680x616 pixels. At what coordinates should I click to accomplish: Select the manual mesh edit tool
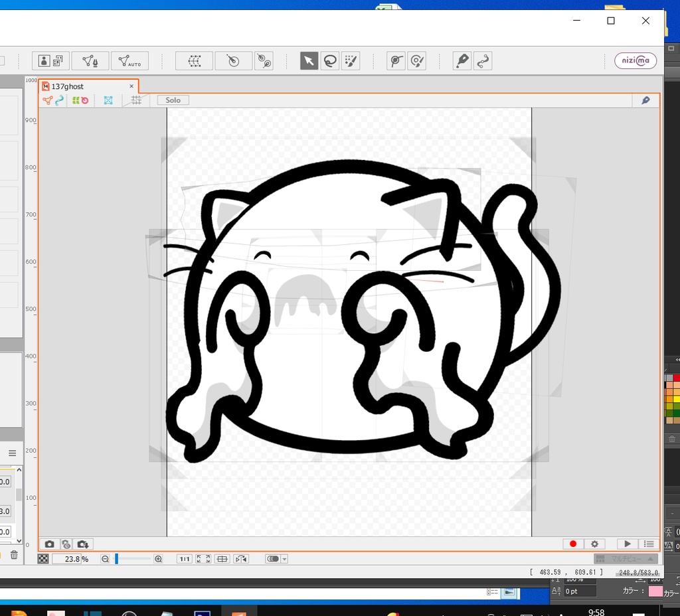pos(90,60)
